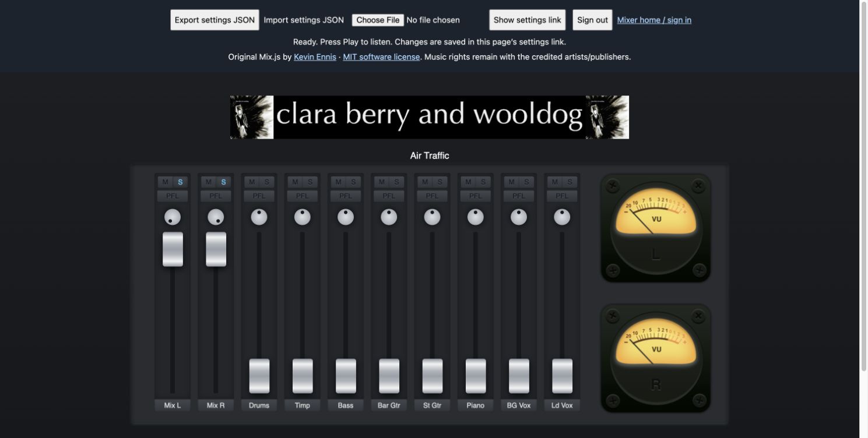The image size is (868, 438).
Task: Click the Mix L volume fader handle
Action: point(173,249)
